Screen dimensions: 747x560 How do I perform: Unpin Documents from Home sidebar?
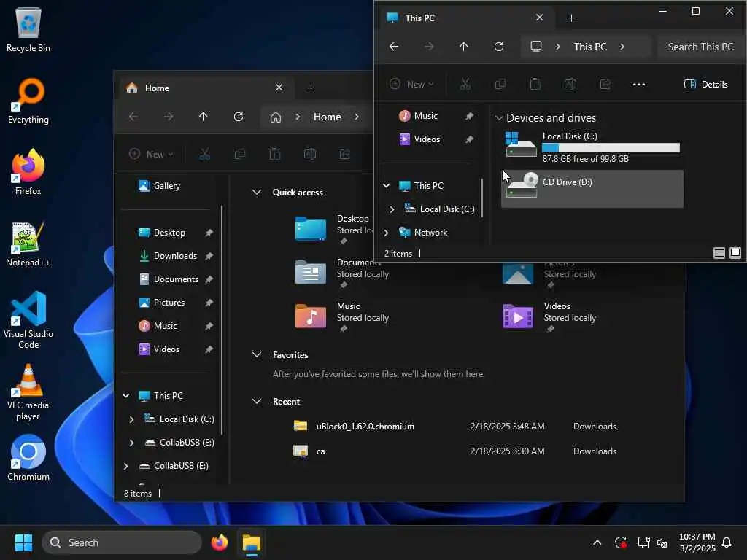pyautogui.click(x=209, y=279)
